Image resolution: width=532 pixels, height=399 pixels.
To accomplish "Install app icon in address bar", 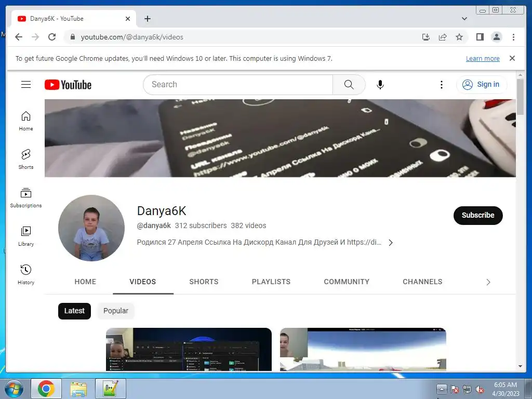I will [x=426, y=37].
